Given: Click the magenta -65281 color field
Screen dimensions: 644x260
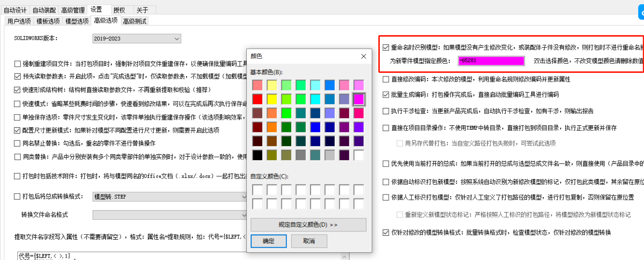Looking at the screenshot, I should coord(491,61).
